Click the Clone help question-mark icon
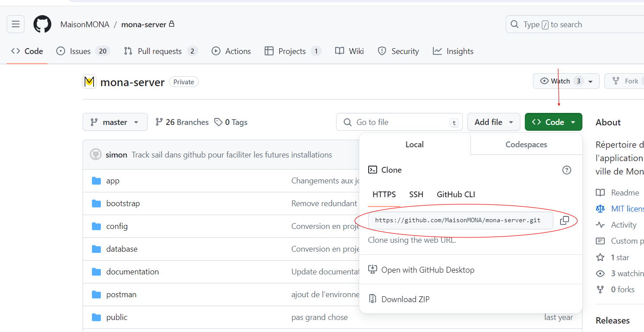Screen dimensions: 644x332 coord(567,170)
